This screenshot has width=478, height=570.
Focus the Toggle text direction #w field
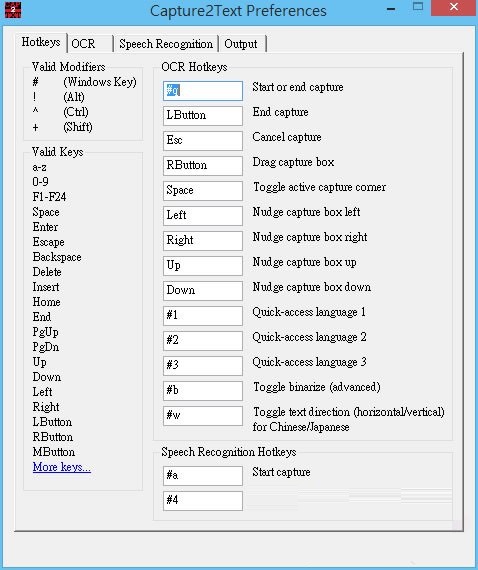click(x=203, y=416)
